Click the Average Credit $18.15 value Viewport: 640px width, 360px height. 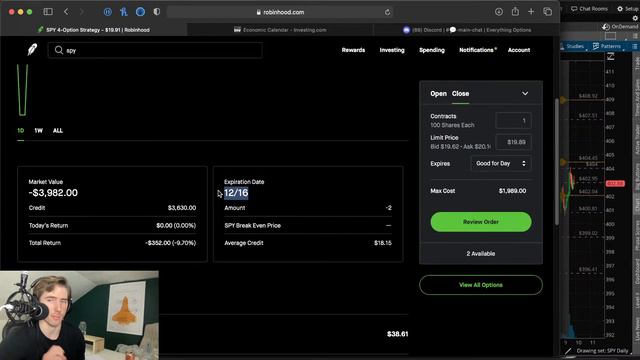(383, 243)
